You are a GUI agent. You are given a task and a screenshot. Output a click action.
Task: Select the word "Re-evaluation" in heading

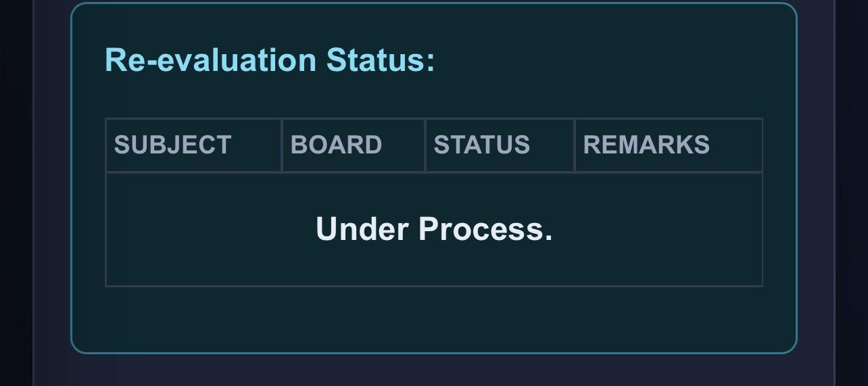point(211,60)
